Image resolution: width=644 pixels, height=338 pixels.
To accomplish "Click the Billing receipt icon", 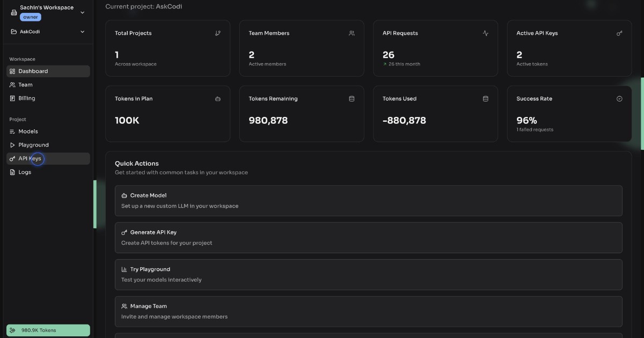I will [x=13, y=98].
